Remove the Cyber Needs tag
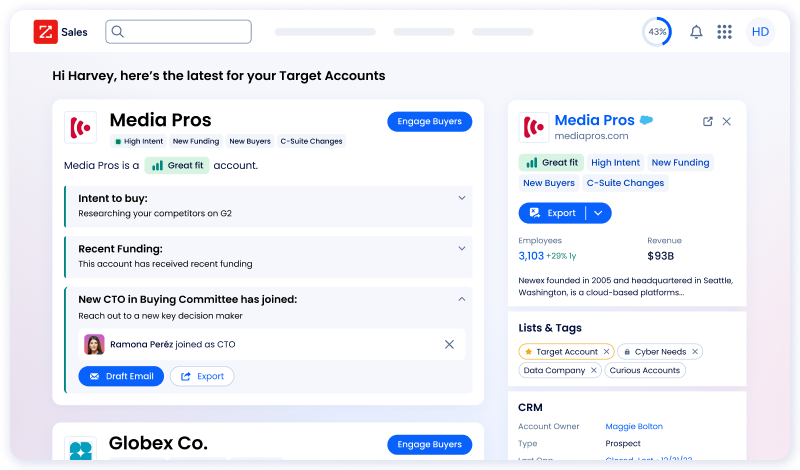The image size is (800, 470). point(695,352)
